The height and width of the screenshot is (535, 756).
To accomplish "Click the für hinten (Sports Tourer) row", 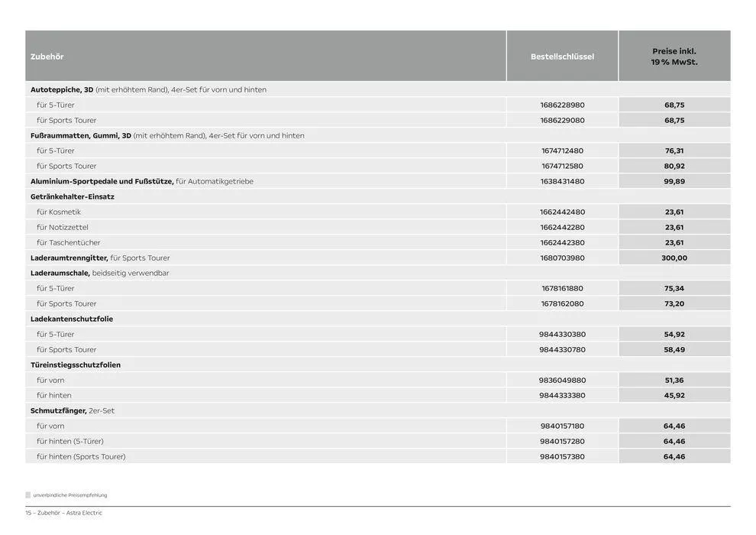I will (81, 456).
